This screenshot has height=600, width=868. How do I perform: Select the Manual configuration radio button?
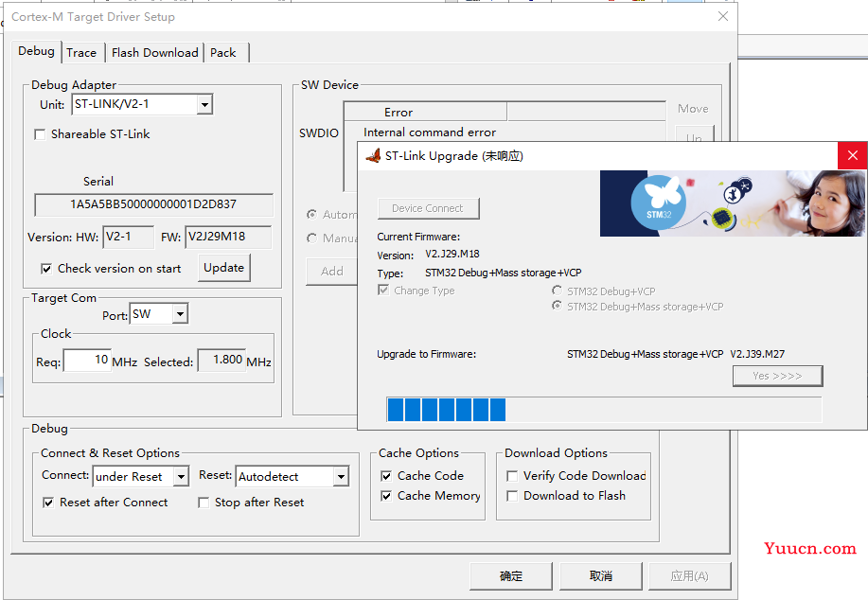point(312,238)
